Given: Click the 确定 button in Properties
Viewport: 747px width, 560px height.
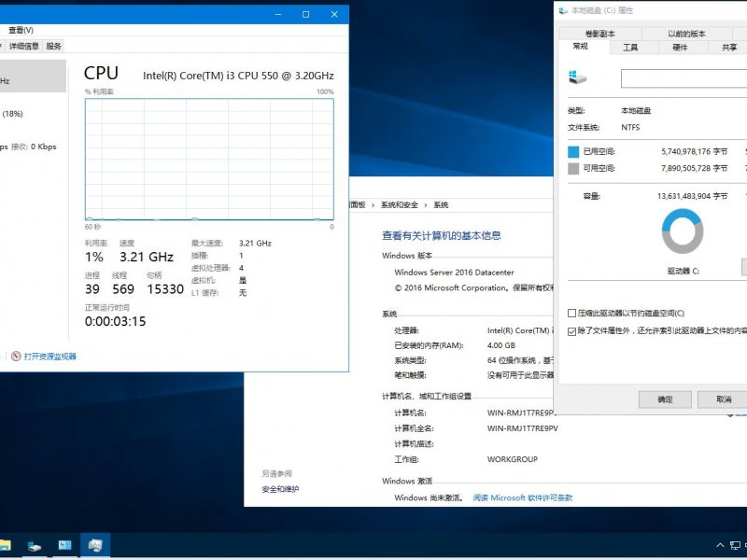Looking at the screenshot, I should [x=665, y=399].
